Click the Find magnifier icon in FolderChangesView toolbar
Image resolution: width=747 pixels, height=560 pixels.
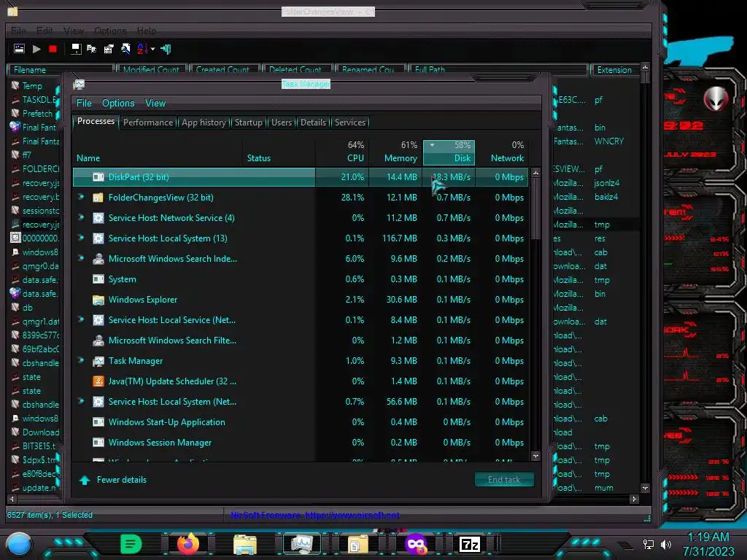click(125, 49)
